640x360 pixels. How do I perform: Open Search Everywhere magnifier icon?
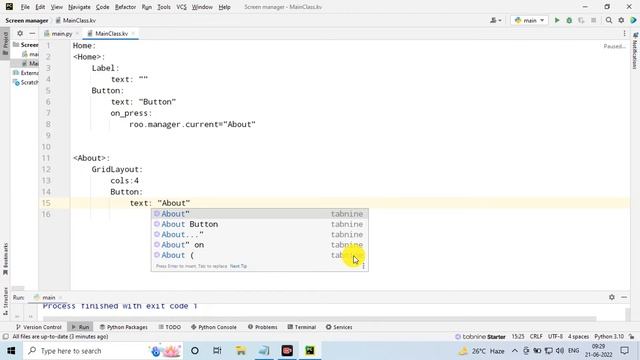pyautogui.click(x=609, y=20)
